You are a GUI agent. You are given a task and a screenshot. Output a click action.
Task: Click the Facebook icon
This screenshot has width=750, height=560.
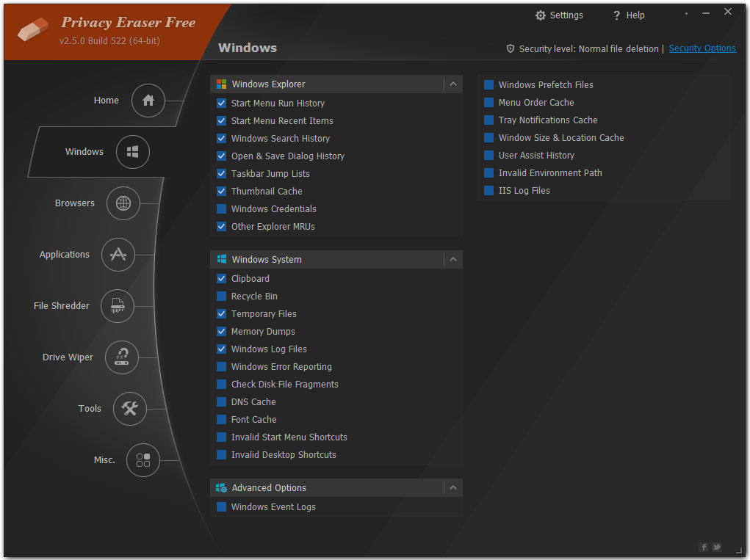pos(704,547)
